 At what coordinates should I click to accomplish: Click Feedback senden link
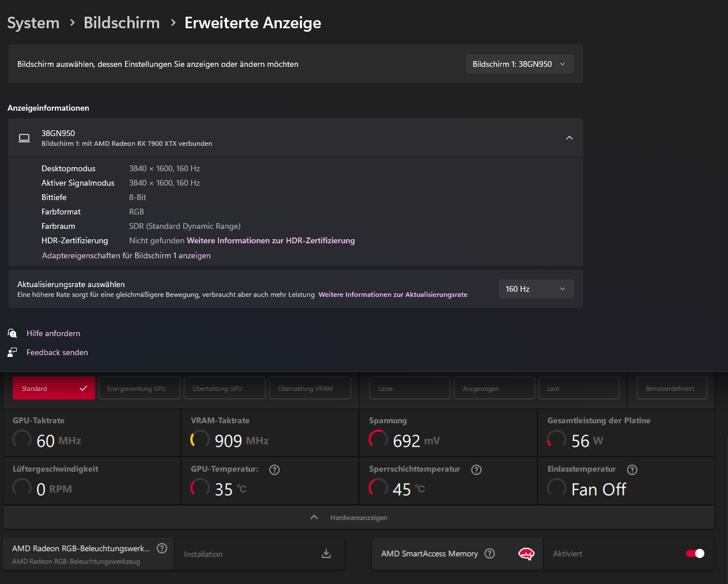point(57,352)
